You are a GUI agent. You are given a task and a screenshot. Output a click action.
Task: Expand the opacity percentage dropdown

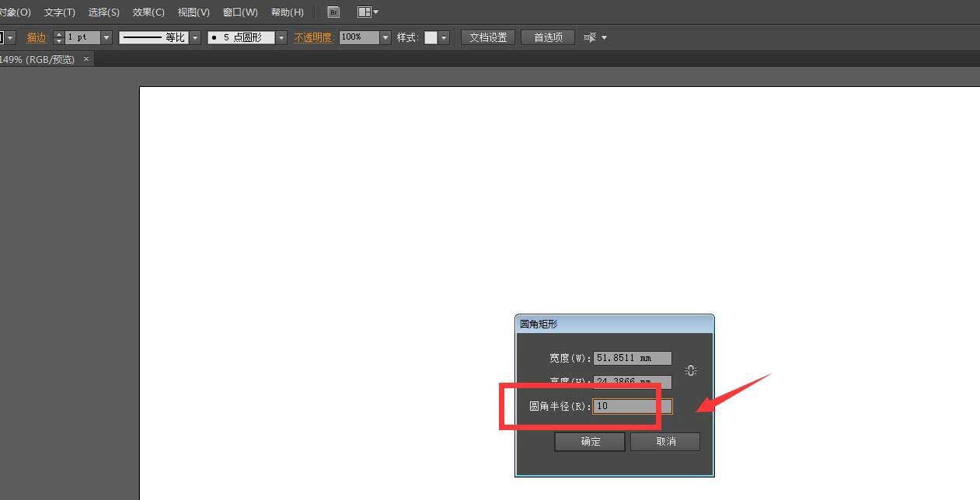coord(385,36)
